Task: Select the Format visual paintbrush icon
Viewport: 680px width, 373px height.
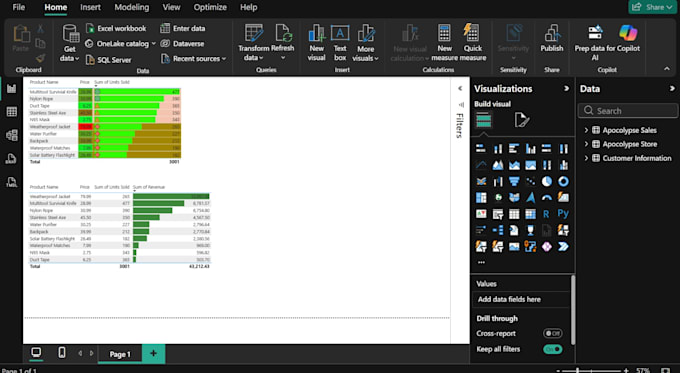Action: pyautogui.click(x=522, y=120)
